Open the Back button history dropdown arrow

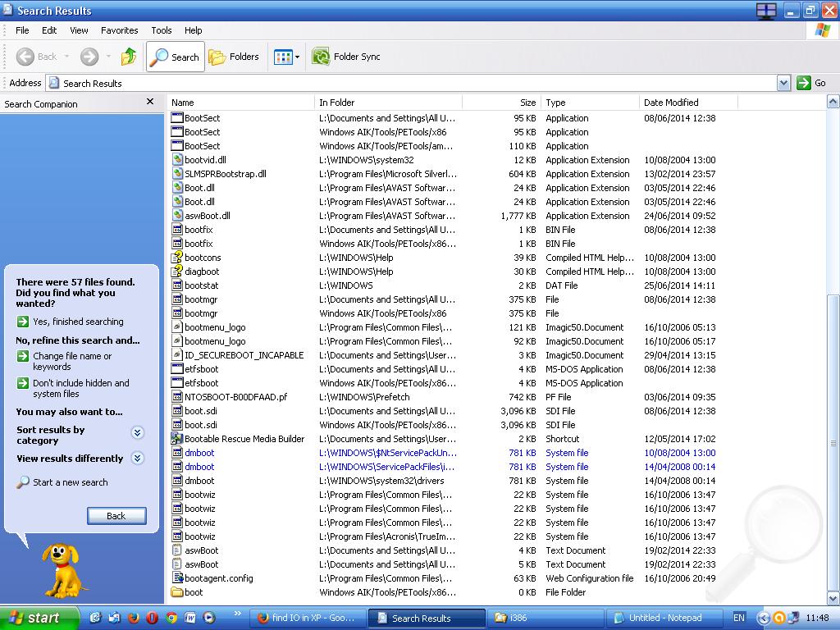pyautogui.click(x=67, y=57)
